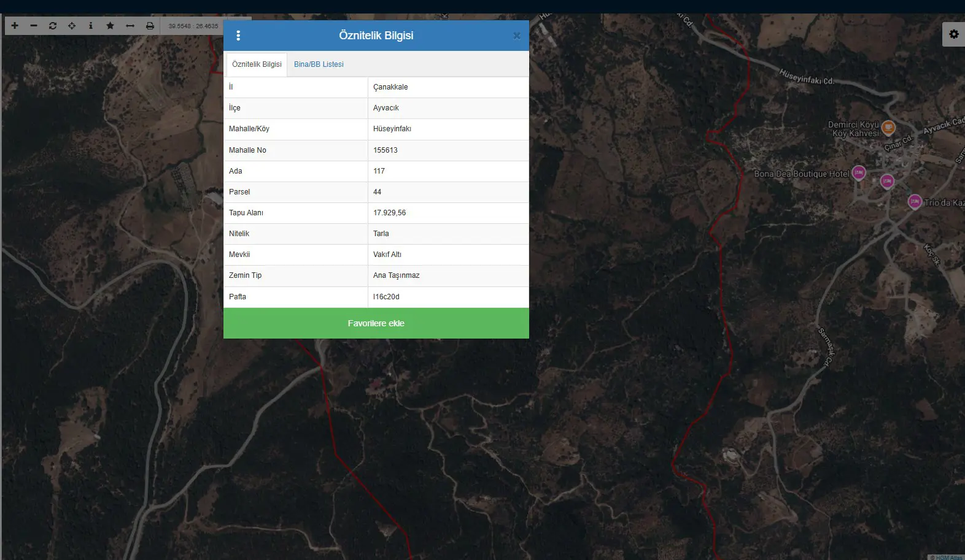
Task: Refresh the map with the reload icon
Action: click(53, 26)
